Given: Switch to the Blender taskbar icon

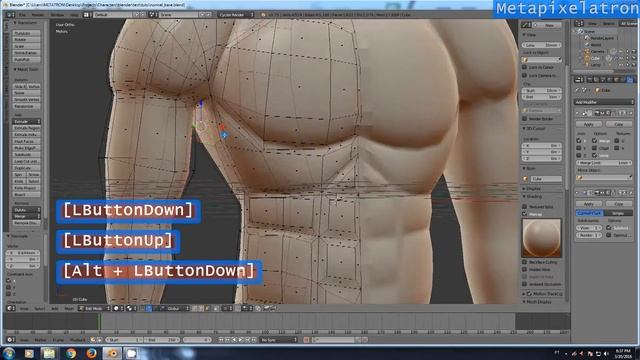Looking at the screenshot, I should [x=112, y=353].
